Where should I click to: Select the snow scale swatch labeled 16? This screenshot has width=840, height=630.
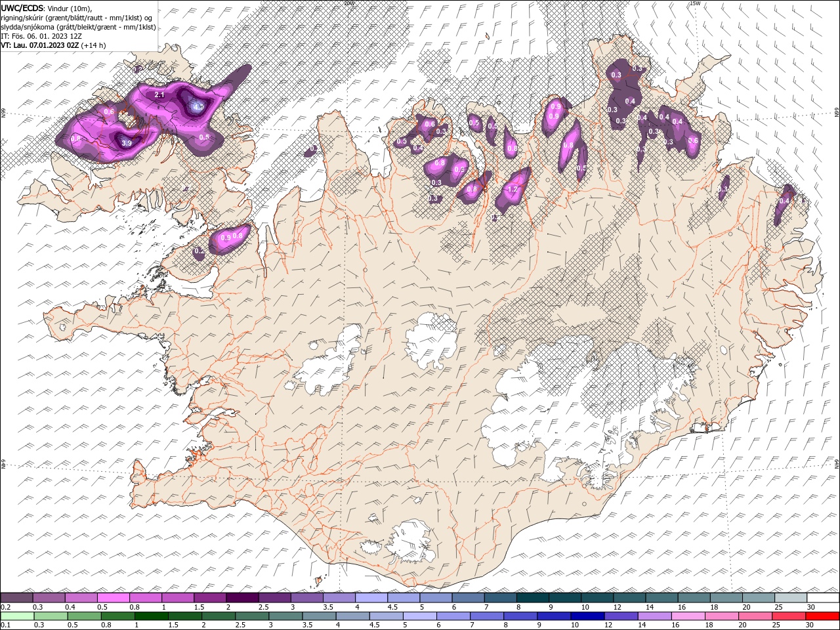[x=694, y=598]
